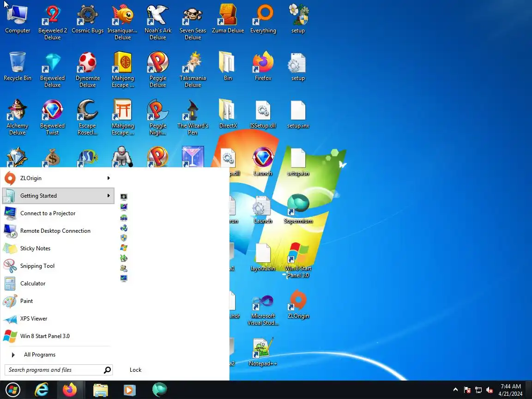
Task: Launch Bejeweled Twist shortcut
Action: tap(52, 117)
